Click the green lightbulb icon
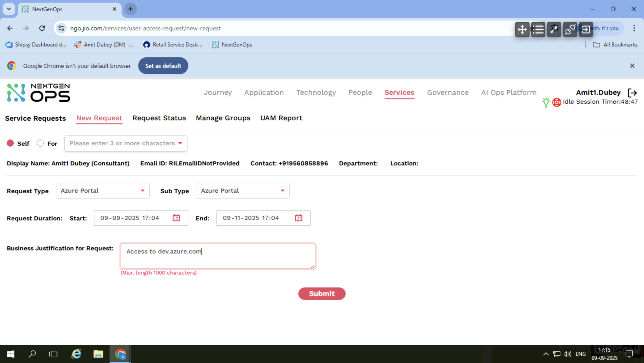 pos(546,102)
